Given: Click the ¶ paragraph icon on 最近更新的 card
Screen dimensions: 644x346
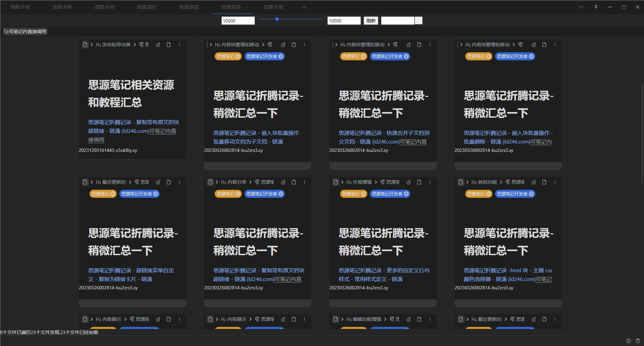Looking at the screenshot, I should click(136, 182).
